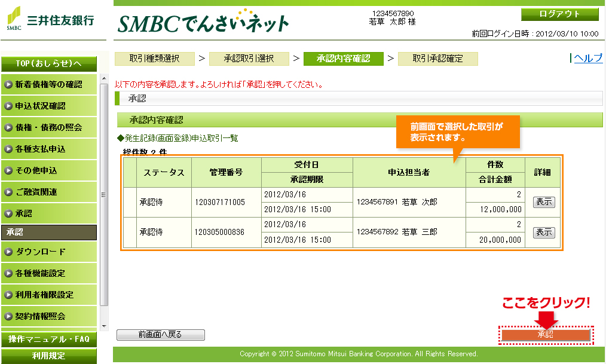The width and height of the screenshot is (606, 364).
Task: Click arrow icon beside 契約情報照会
Action: pyautogui.click(x=8, y=316)
